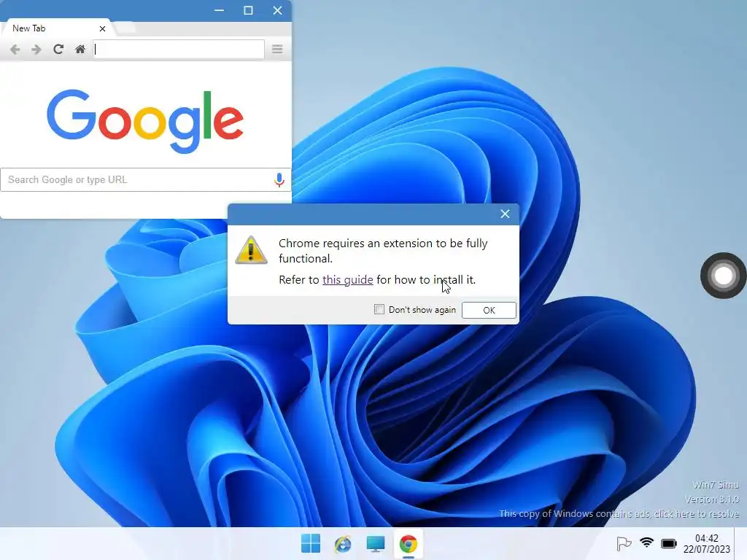Click Chrome's forward arrow
Viewport: 747px width, 560px height.
click(x=36, y=50)
